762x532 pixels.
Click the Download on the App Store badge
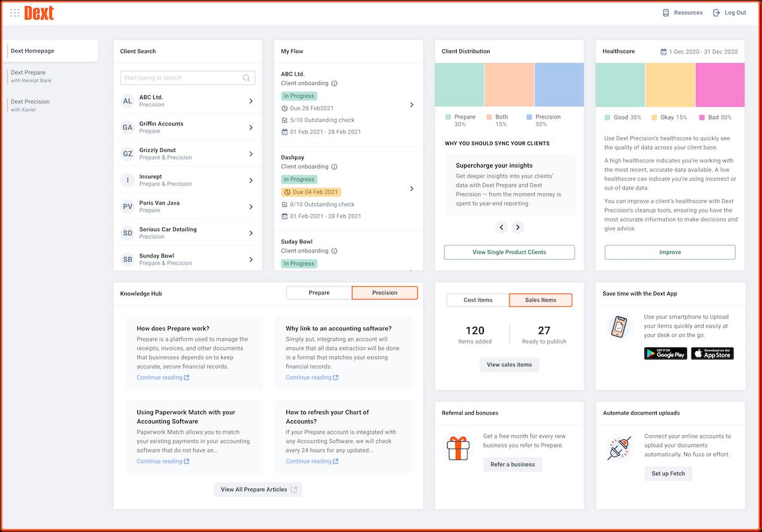(712, 354)
